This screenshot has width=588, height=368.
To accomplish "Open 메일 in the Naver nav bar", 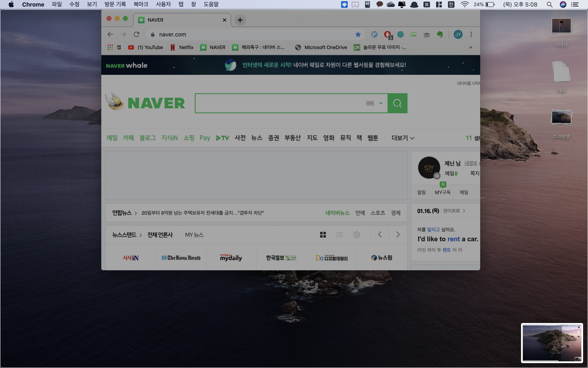I will pos(112,138).
